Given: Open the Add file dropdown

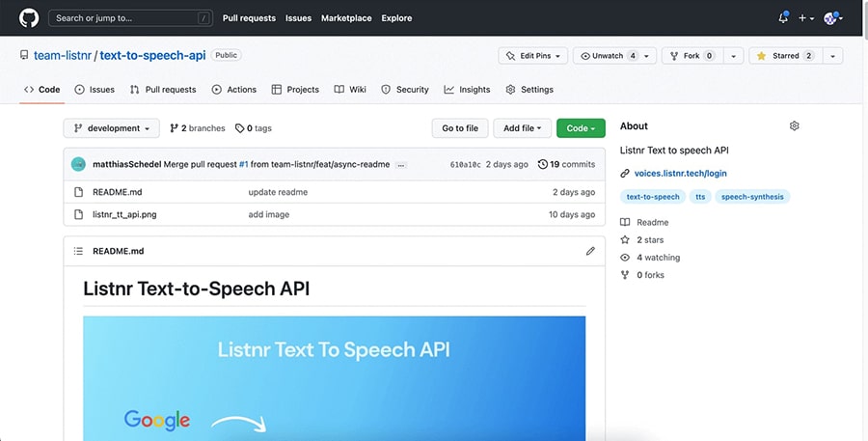Looking at the screenshot, I should coord(522,128).
